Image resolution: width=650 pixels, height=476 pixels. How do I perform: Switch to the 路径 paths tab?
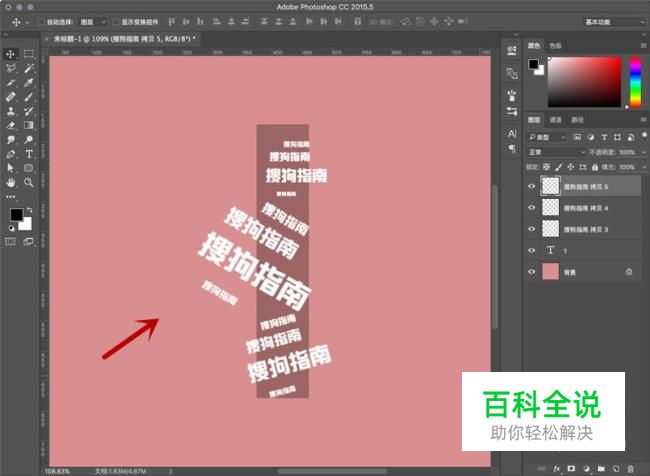click(577, 120)
